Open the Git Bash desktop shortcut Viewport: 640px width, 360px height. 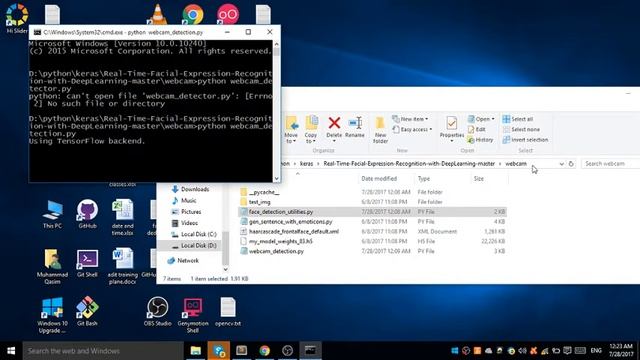point(87,312)
